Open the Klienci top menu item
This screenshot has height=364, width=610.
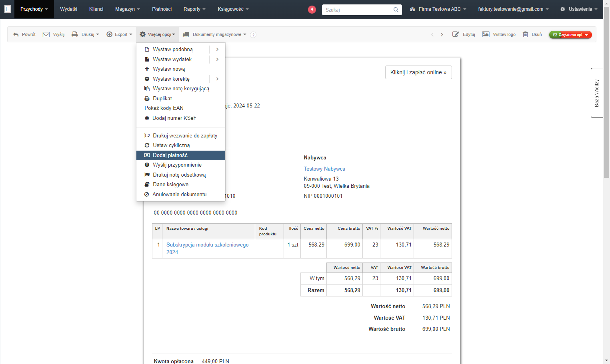pyautogui.click(x=96, y=9)
